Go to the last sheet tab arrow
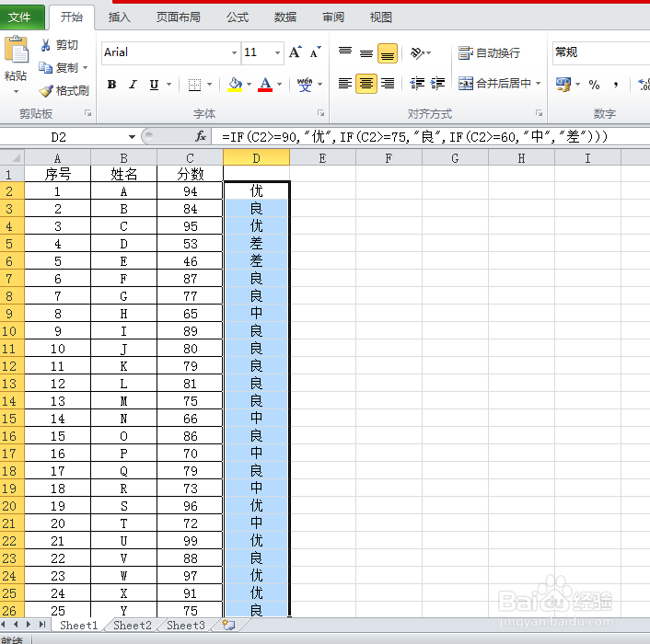Screen dimensions: 650x644 [41, 624]
